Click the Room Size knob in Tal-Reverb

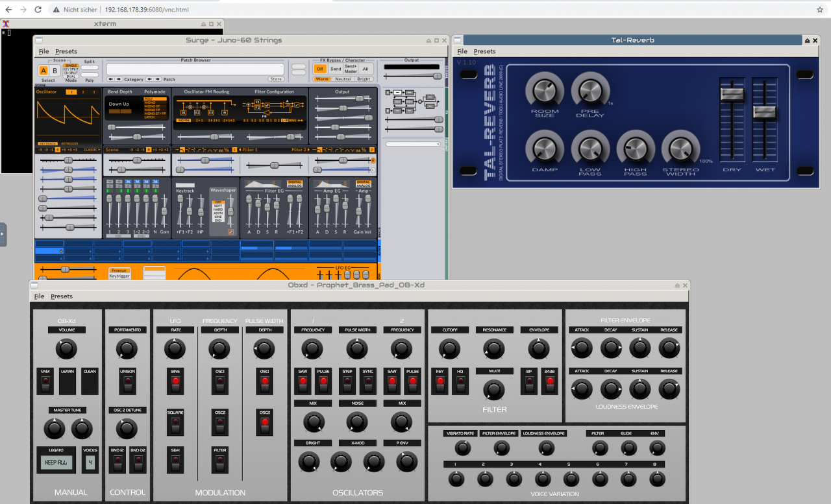[x=545, y=90]
